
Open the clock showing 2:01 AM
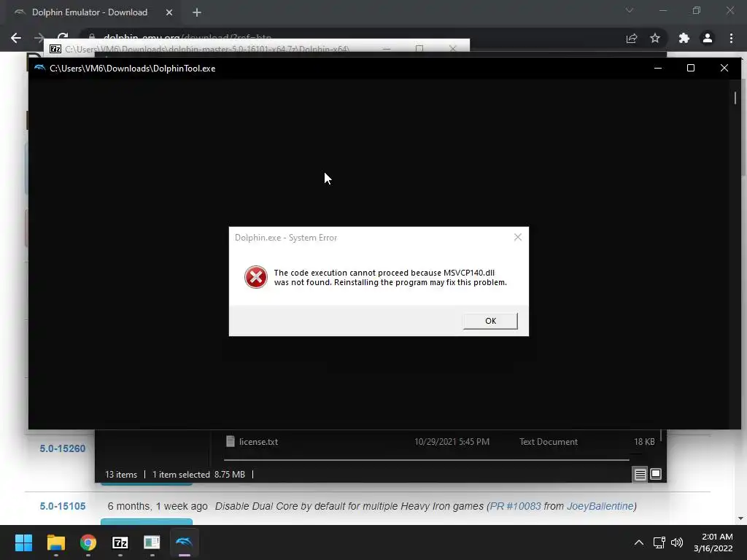pos(713,542)
